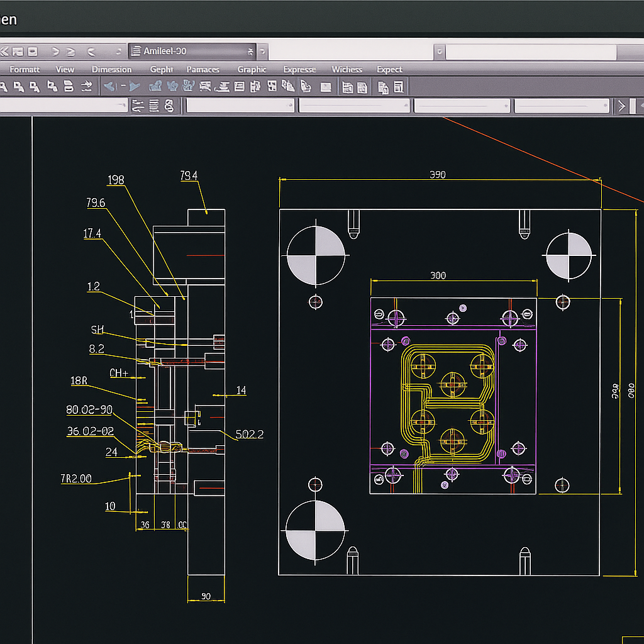Screen dimensions: 644x644
Task: Open the Expect menu
Action: [389, 69]
